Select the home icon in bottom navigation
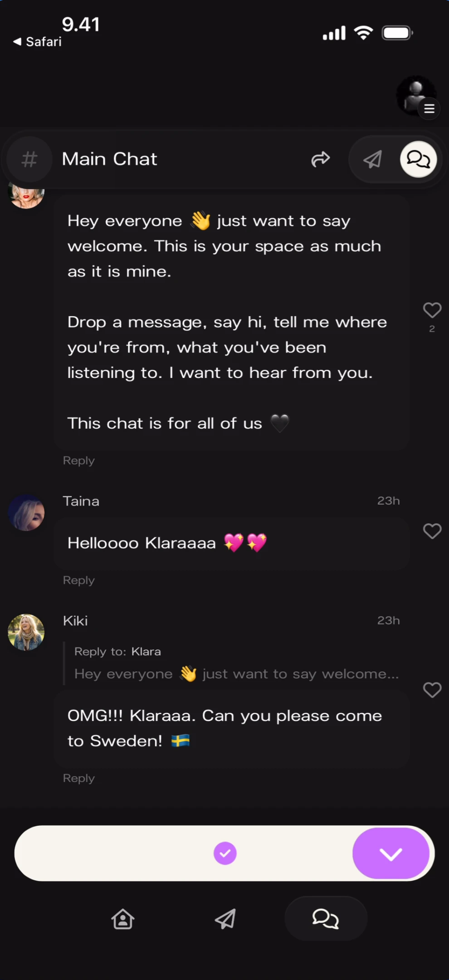Screen dimensions: 449x980 point(122,919)
